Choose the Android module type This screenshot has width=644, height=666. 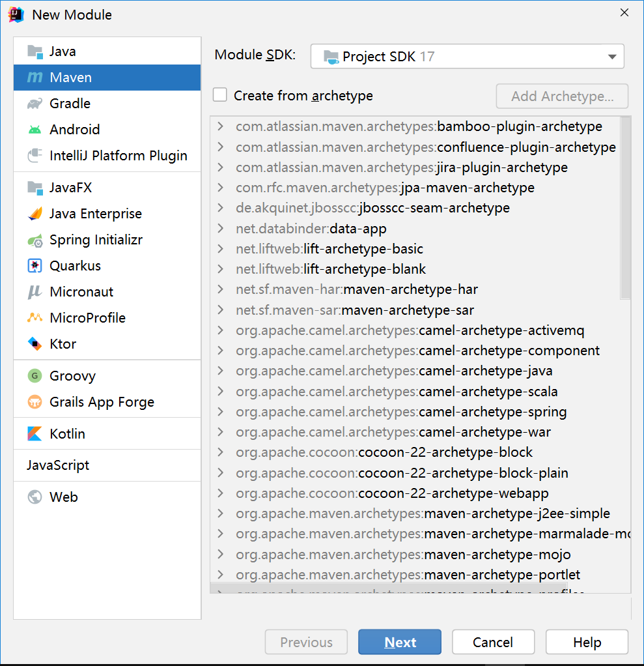[x=107, y=130]
